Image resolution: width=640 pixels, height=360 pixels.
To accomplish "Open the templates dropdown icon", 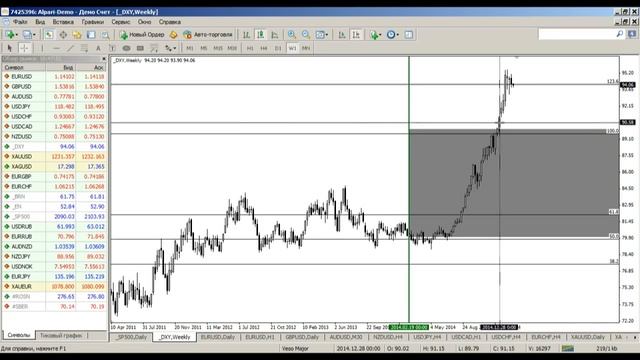I will click(409, 35).
